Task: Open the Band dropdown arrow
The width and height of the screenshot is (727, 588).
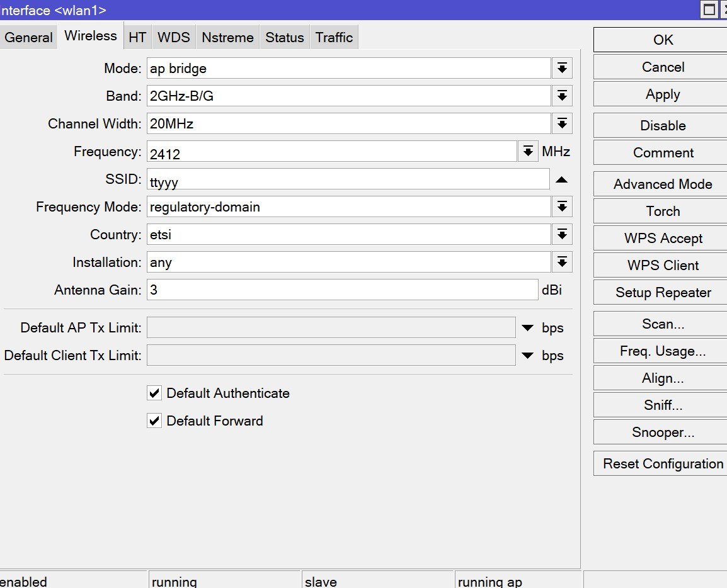Action: click(562, 96)
